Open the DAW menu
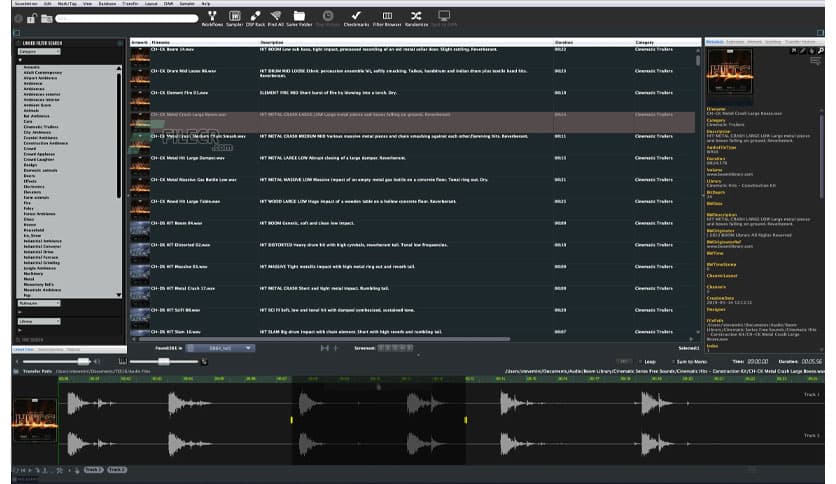 (168, 3)
